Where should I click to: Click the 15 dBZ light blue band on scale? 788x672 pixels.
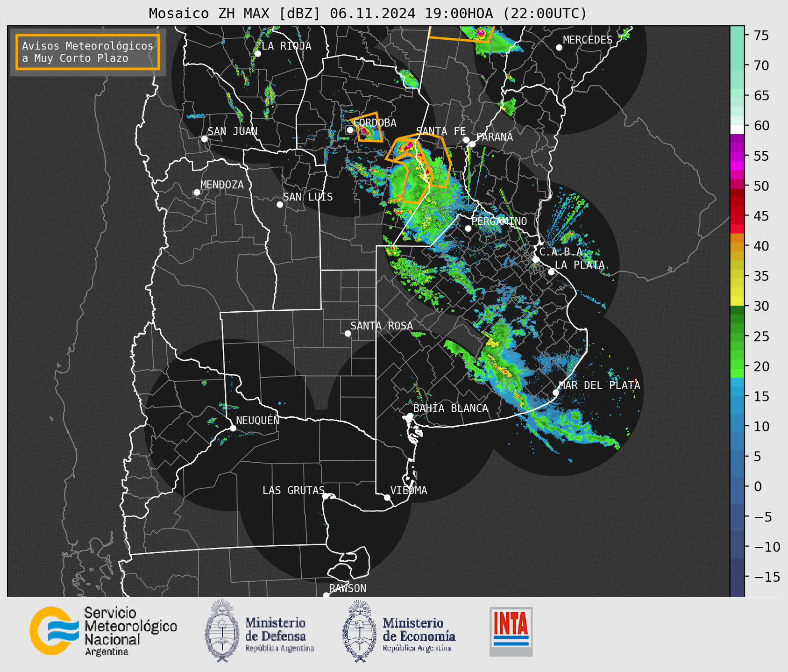(x=737, y=396)
